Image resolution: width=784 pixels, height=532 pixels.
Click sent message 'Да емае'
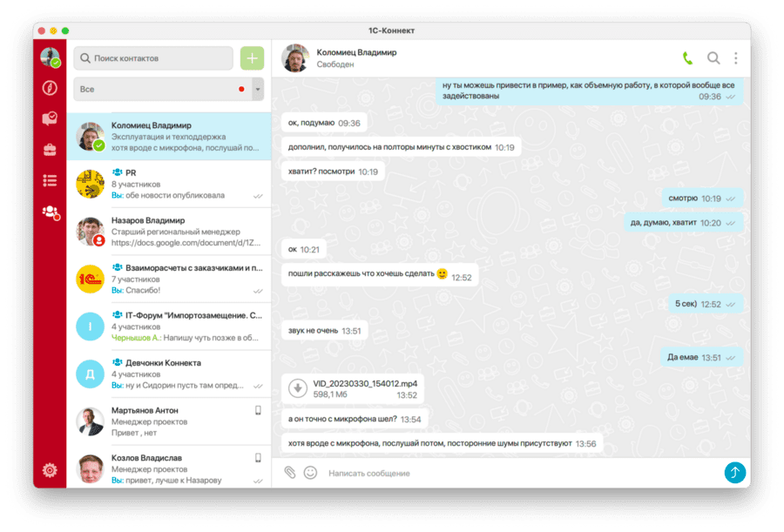coord(701,357)
